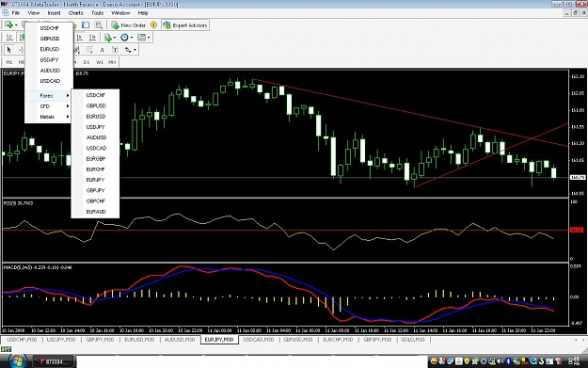Switch to the EURUSD,M30 chart tab

pyautogui.click(x=139, y=340)
